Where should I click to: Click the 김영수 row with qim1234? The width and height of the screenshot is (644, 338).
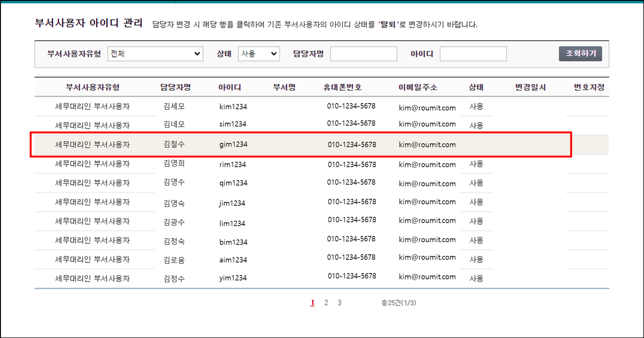(233, 183)
